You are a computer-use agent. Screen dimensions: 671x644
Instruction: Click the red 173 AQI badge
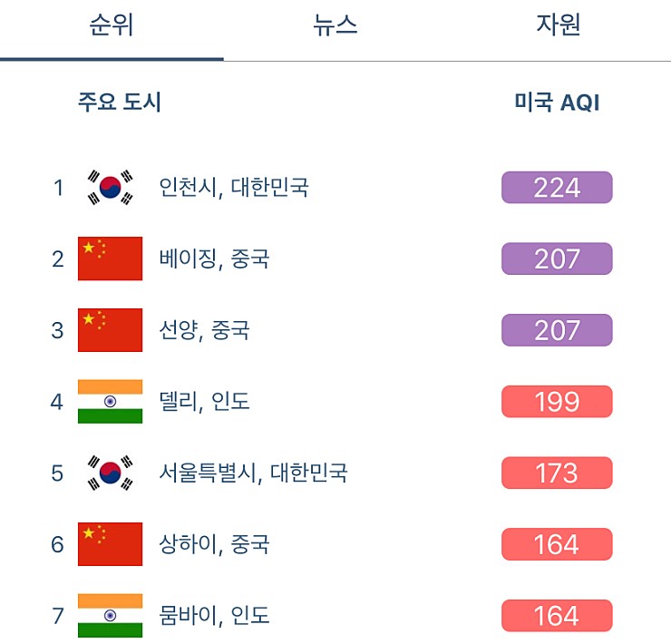coord(557,473)
